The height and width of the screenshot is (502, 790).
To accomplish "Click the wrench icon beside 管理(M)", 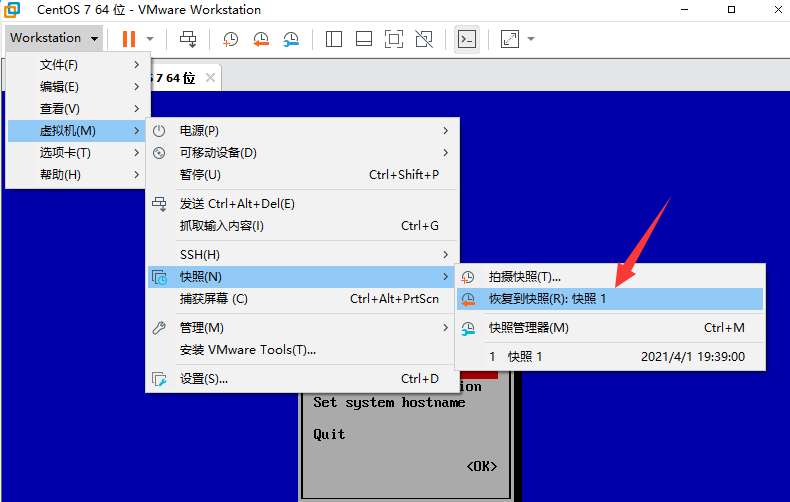I will click(x=159, y=328).
